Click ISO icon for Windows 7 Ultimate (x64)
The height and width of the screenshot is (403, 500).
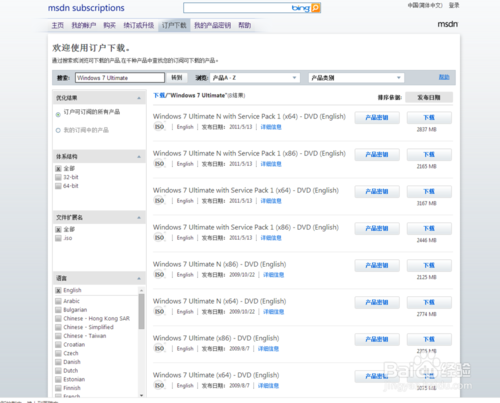pos(159,385)
